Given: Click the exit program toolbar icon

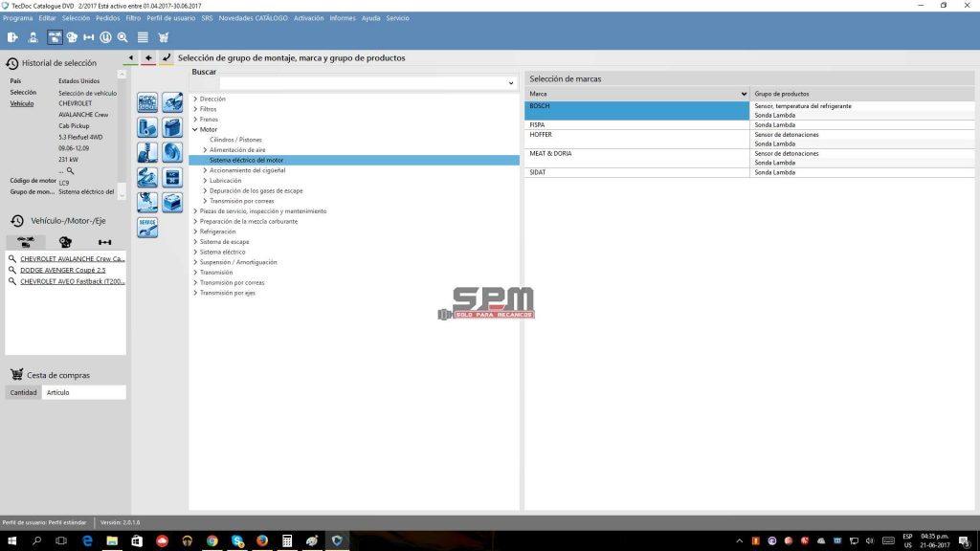Looking at the screenshot, I should coord(12,37).
